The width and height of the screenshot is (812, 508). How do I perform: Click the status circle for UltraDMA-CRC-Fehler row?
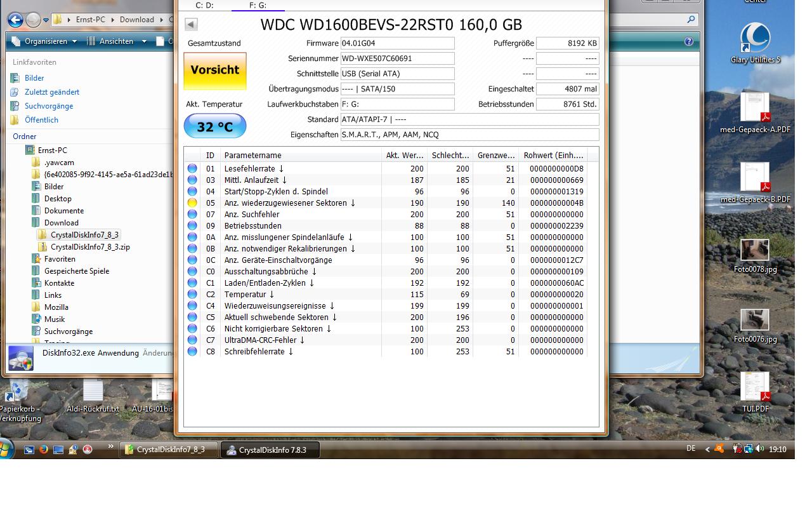coord(192,340)
